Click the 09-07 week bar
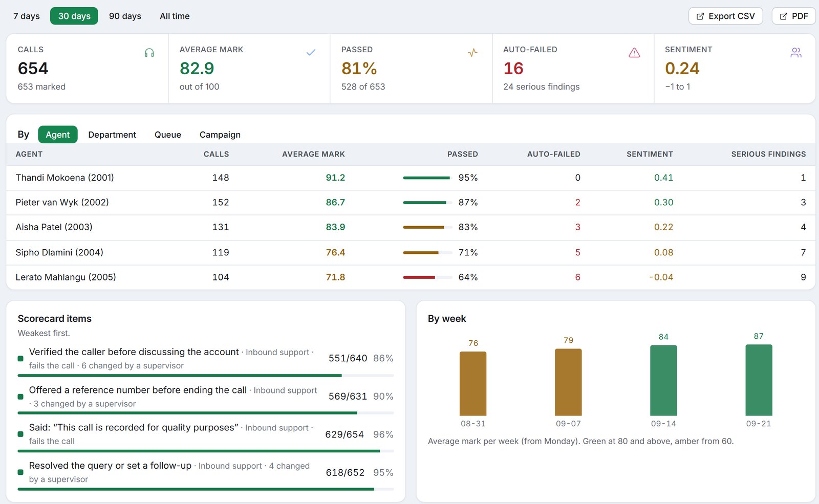 click(568, 382)
